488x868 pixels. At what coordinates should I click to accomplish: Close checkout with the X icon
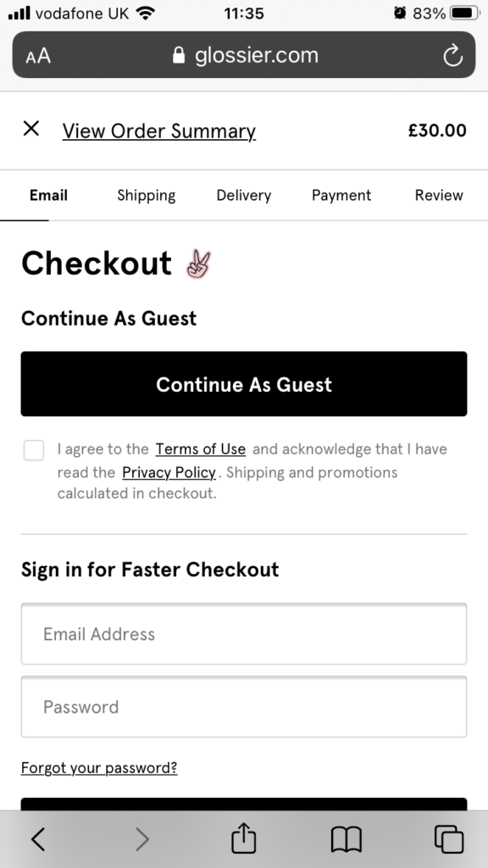pos(31,129)
